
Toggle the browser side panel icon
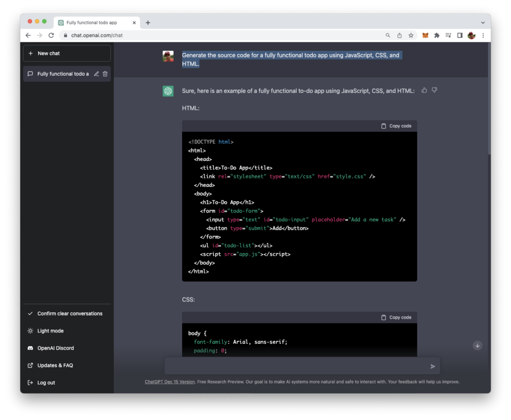tap(460, 35)
